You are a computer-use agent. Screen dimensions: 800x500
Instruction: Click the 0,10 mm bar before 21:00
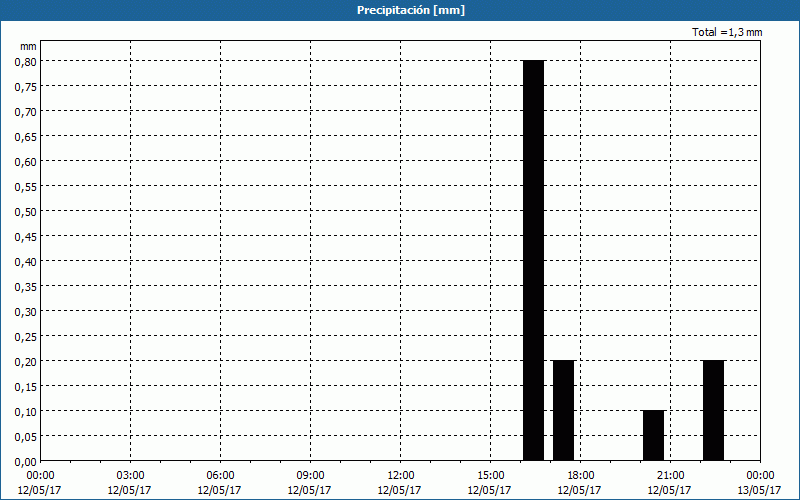point(654,436)
